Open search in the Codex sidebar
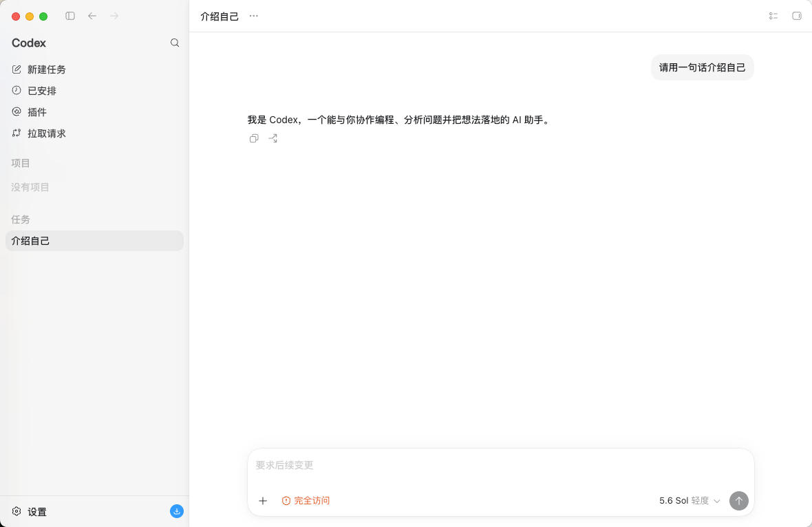Image resolution: width=812 pixels, height=527 pixels. (x=175, y=43)
